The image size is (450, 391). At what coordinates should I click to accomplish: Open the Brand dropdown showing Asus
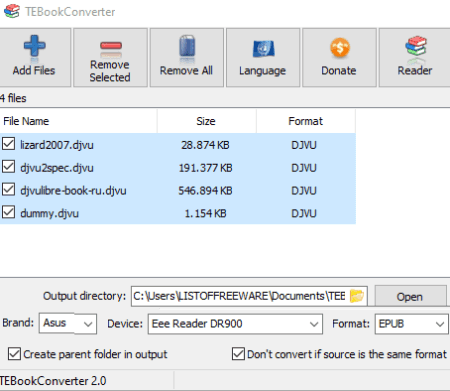(68, 323)
